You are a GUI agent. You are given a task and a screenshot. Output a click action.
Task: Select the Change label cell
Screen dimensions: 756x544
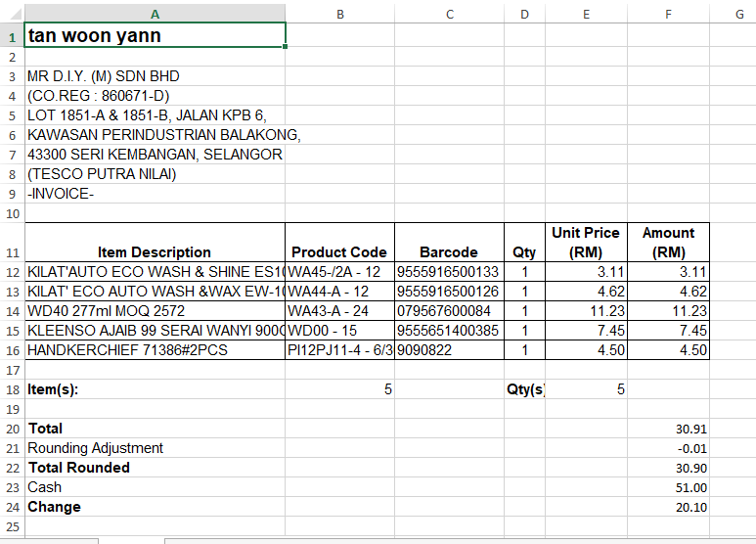[155, 507]
